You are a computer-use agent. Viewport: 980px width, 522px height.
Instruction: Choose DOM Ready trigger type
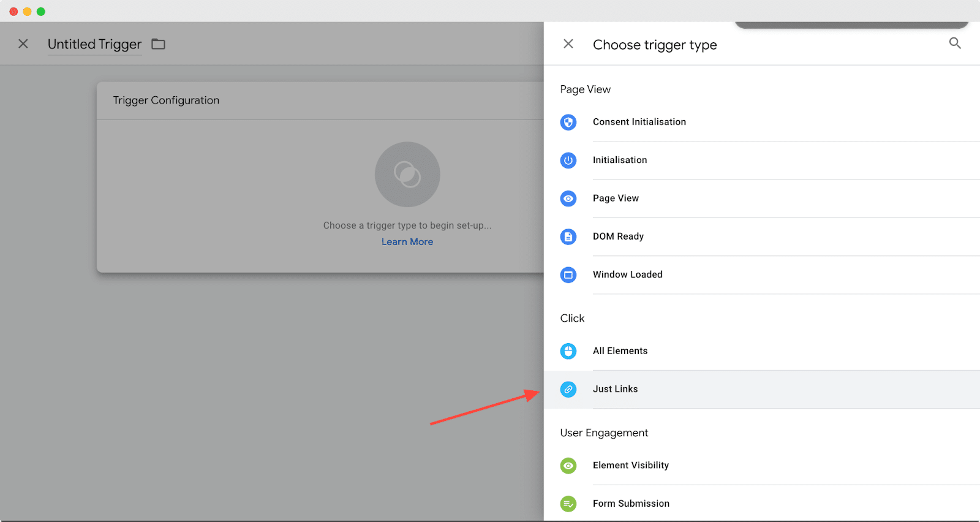click(x=762, y=236)
